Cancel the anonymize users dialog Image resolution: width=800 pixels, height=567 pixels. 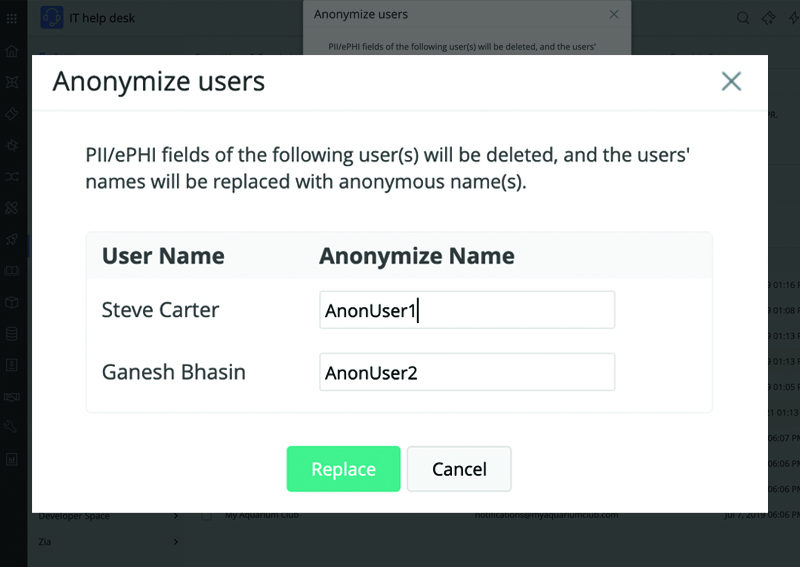[x=459, y=469]
